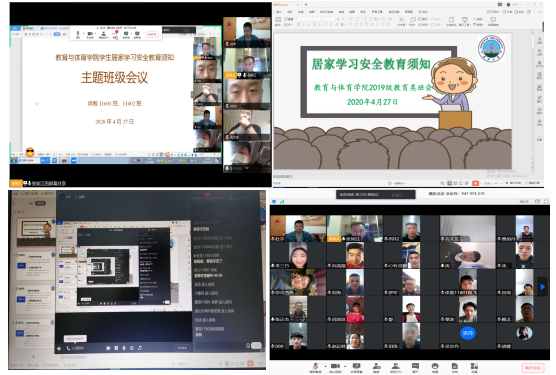Open settings icon in bottom meeting toolbar
The image size is (556, 375).
click(x=474, y=366)
